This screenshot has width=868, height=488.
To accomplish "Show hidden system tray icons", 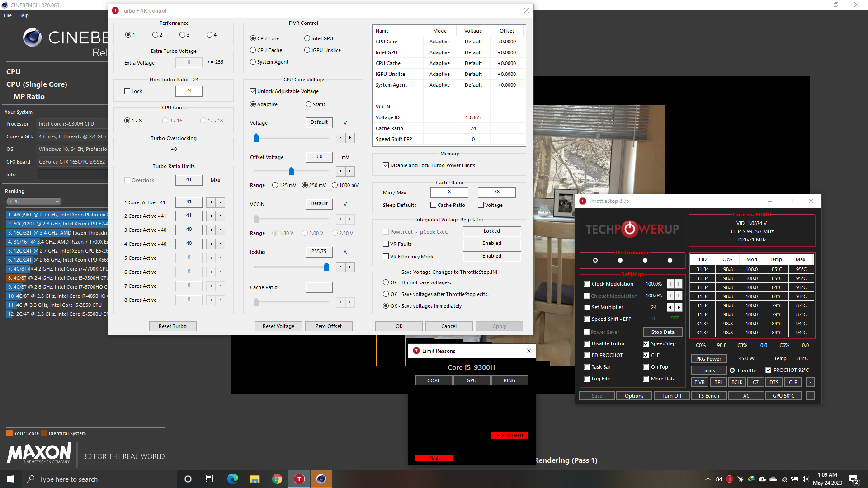I will click(x=707, y=479).
